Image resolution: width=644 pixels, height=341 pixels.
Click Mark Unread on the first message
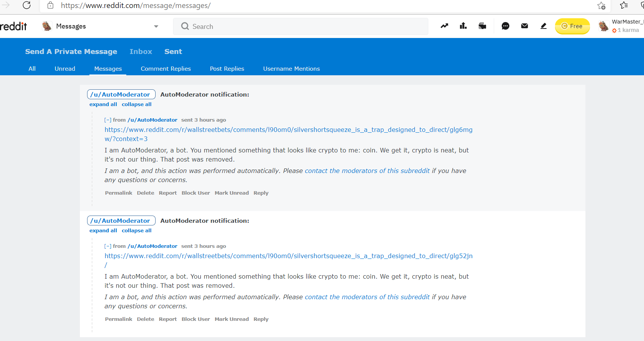coord(231,193)
